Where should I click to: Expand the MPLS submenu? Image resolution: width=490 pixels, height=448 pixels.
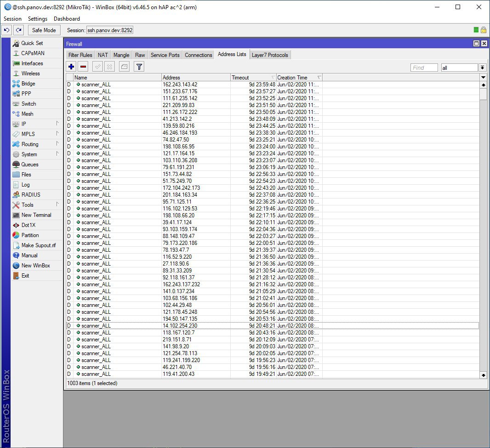pyautogui.click(x=37, y=134)
